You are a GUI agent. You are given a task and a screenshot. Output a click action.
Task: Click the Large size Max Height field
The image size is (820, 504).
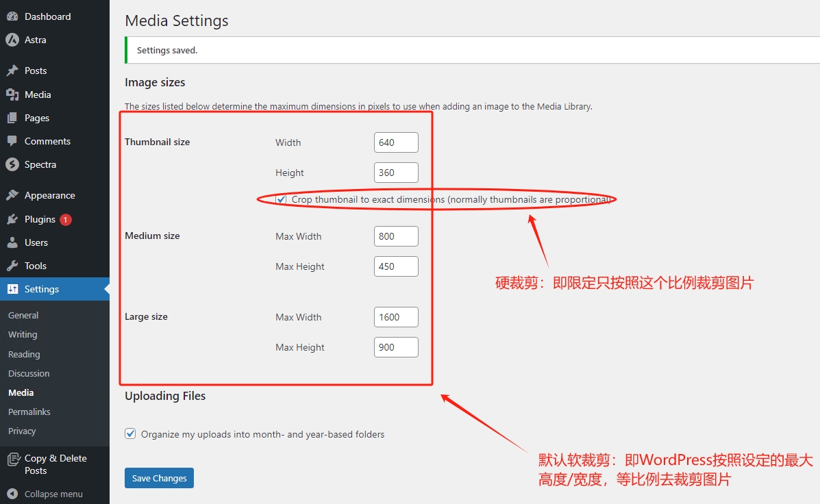click(x=396, y=347)
